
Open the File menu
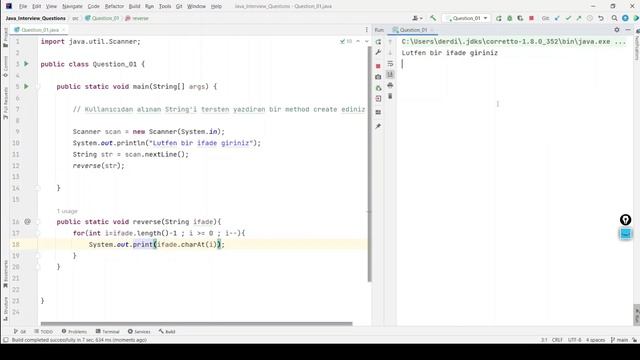pyautogui.click(x=23, y=6)
